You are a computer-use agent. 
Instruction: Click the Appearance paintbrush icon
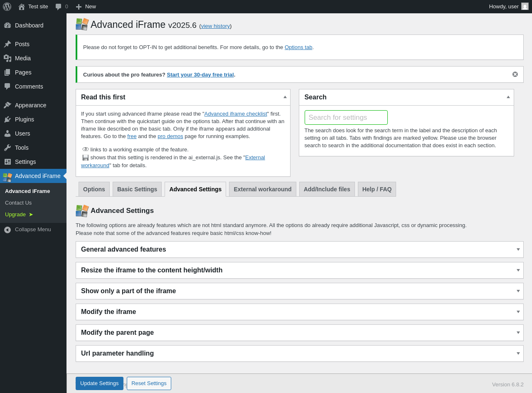point(7,105)
